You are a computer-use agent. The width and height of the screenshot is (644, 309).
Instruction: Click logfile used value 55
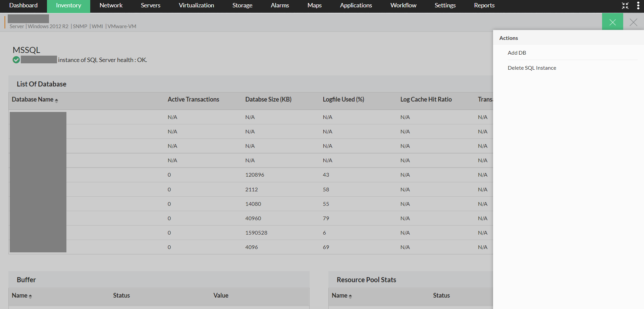pos(326,204)
